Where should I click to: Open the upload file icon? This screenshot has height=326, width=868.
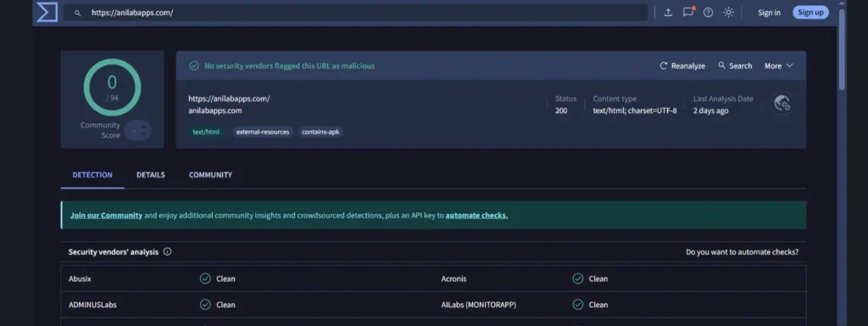pos(668,12)
